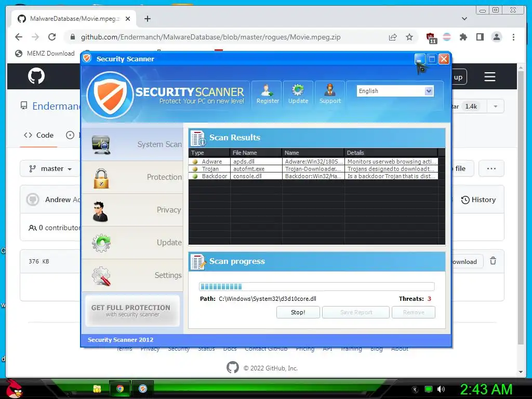The image size is (532, 399).
Task: Click the Settings tools icon
Action: [x=101, y=276]
